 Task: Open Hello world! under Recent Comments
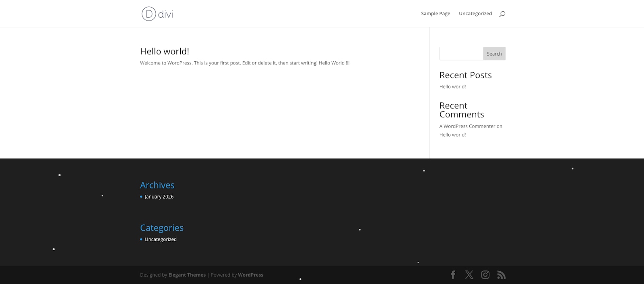click(452, 135)
